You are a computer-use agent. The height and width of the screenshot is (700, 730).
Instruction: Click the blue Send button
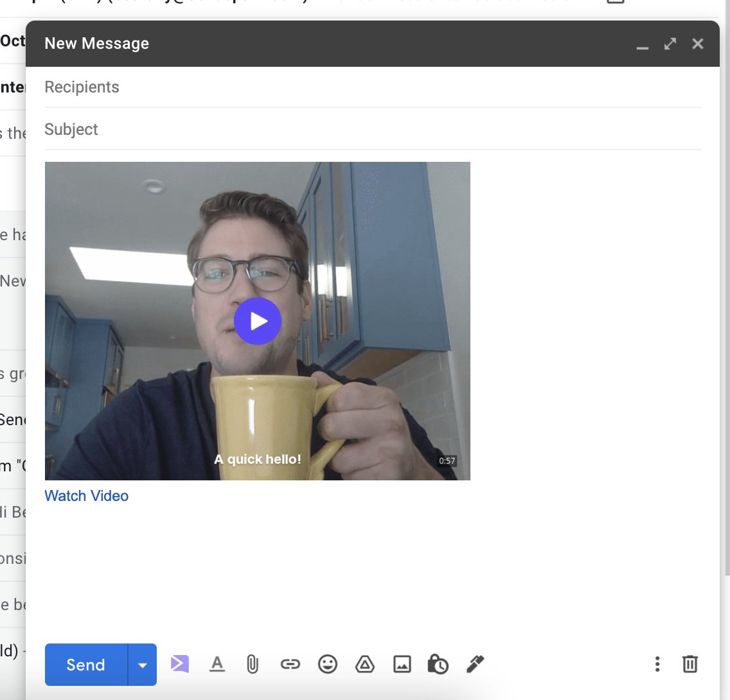[86, 664]
